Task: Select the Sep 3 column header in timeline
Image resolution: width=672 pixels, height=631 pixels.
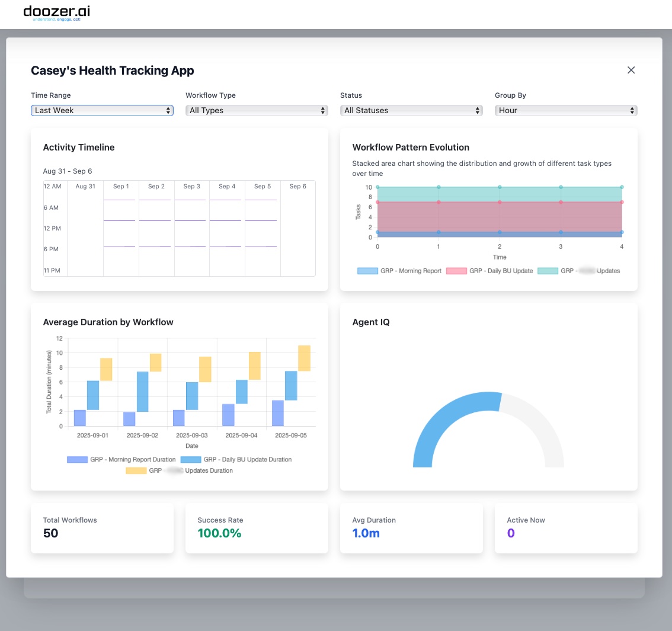Action: [x=191, y=187]
